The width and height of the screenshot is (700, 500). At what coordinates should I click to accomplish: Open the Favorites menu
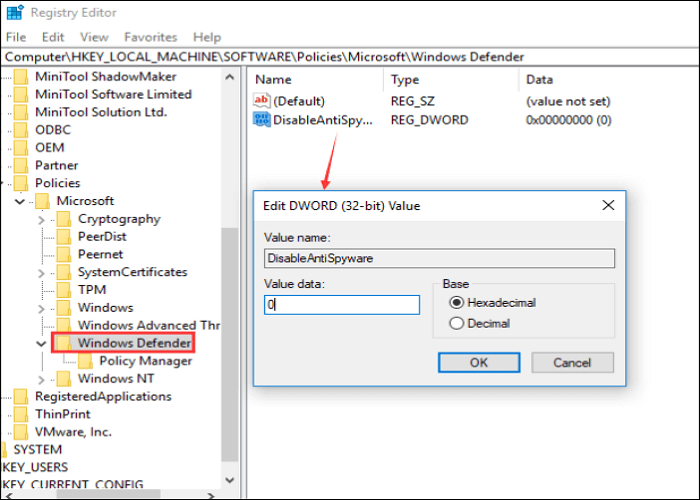150,37
